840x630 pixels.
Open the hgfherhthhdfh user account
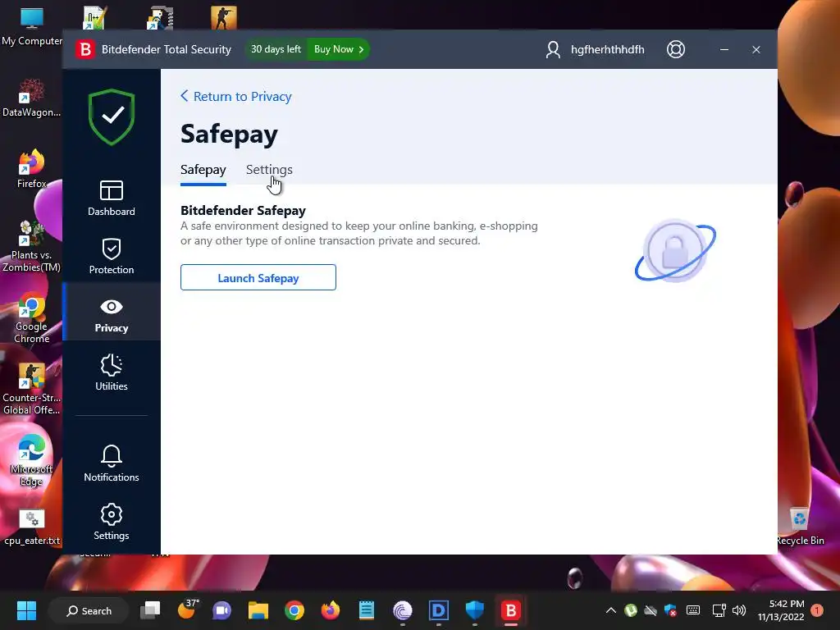click(x=595, y=49)
